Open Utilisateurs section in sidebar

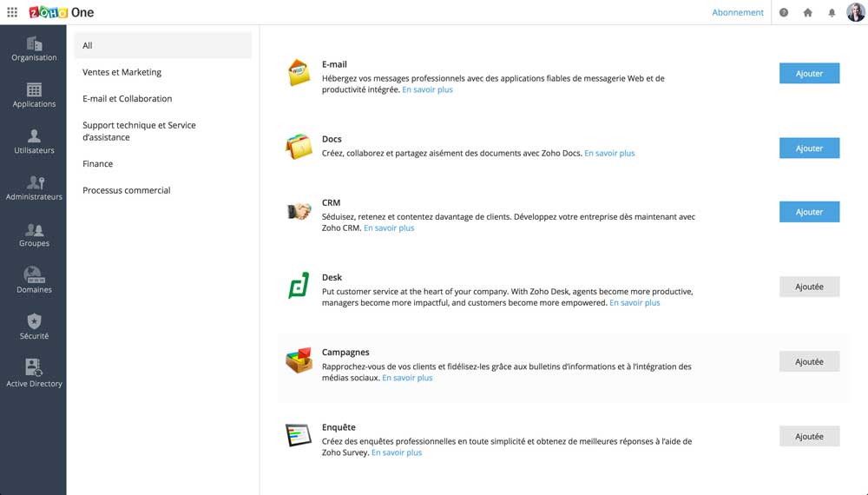pyautogui.click(x=34, y=142)
